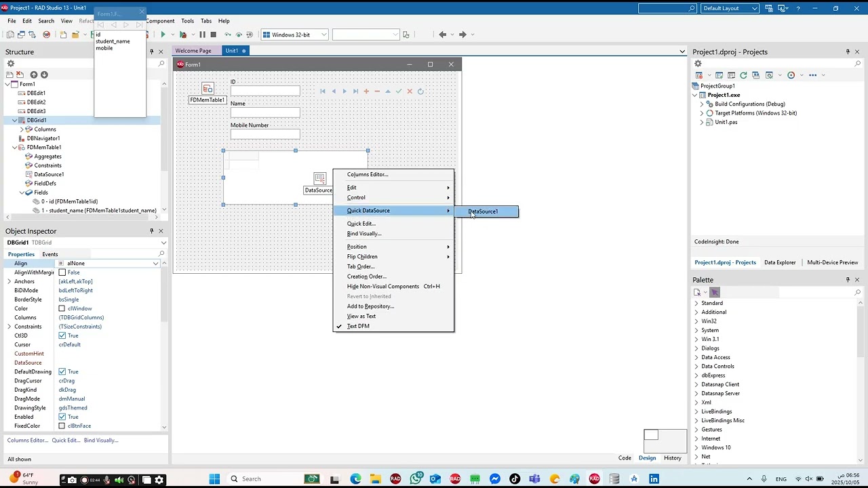Open the Align property dropdown arrow

coord(156,264)
